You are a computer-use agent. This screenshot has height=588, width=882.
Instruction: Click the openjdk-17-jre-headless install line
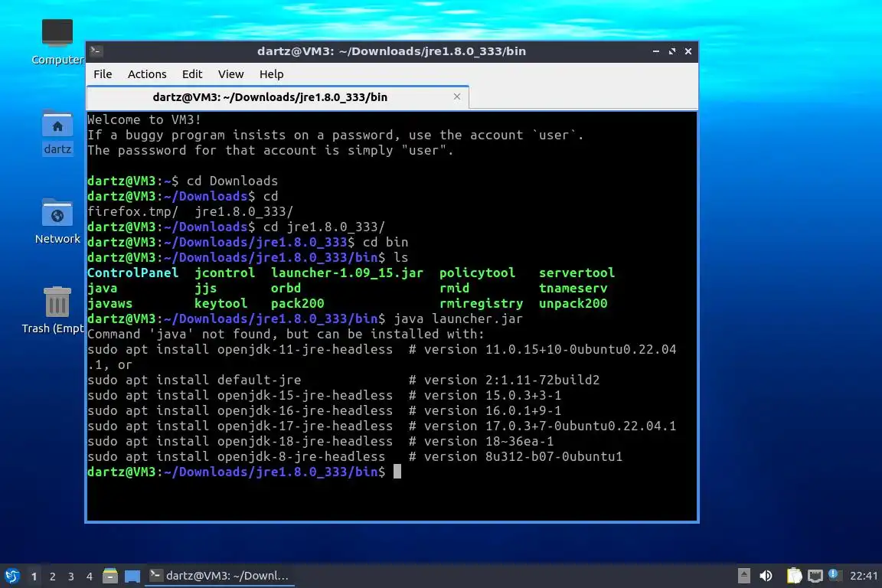pyautogui.click(x=381, y=426)
